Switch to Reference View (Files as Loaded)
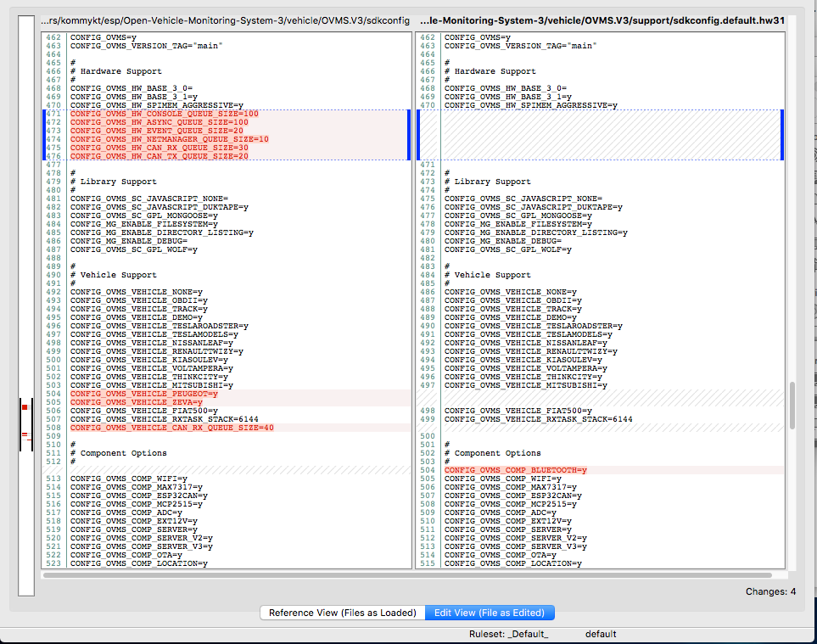817x644 pixels. coord(342,613)
